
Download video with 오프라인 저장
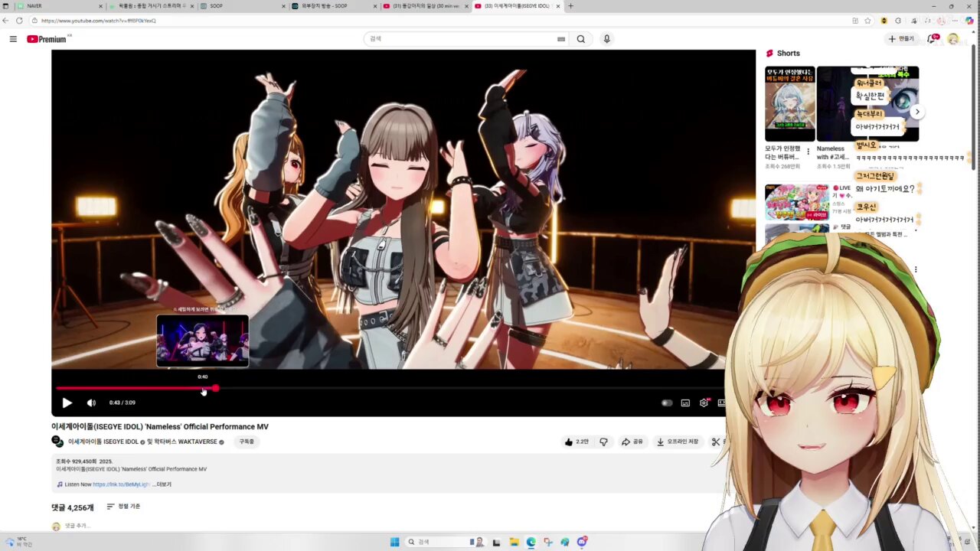pos(678,442)
